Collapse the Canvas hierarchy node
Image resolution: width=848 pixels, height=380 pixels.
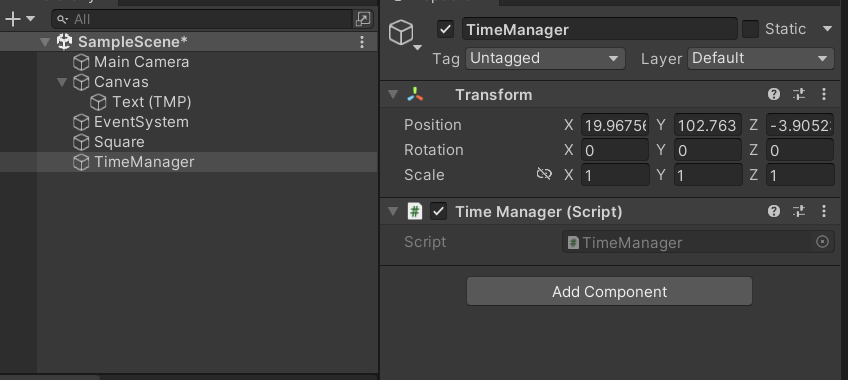click(62, 82)
